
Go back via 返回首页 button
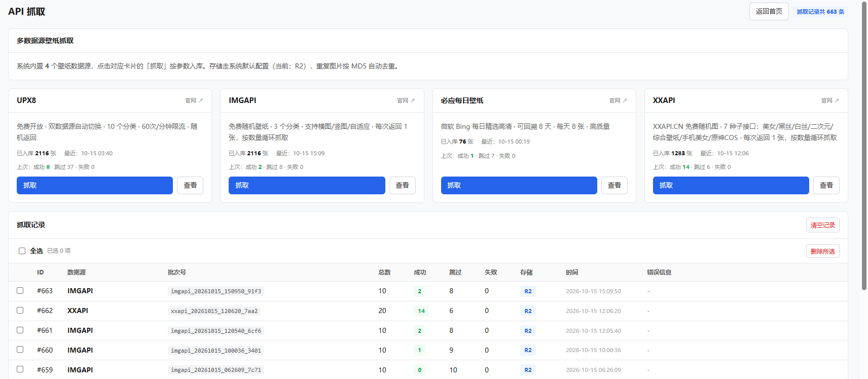tap(769, 12)
